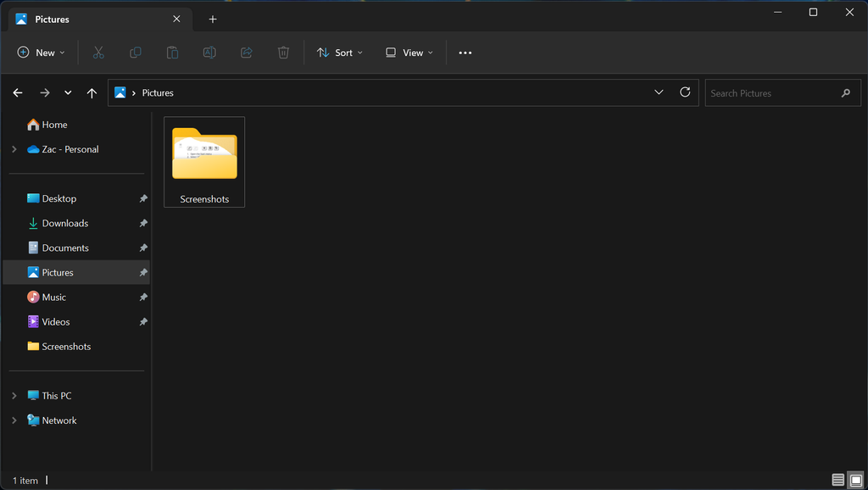Rename using the Rename toolbar icon
868x490 pixels.
point(209,52)
